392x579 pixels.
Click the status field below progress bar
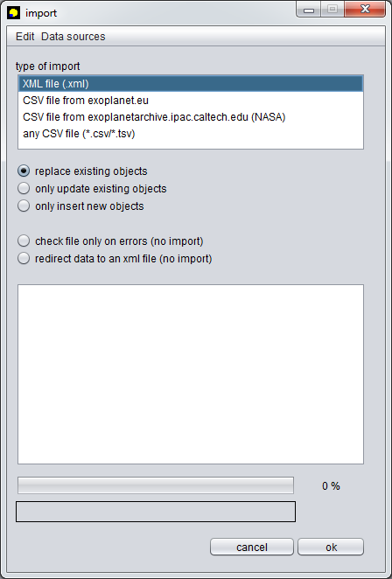[x=156, y=512]
